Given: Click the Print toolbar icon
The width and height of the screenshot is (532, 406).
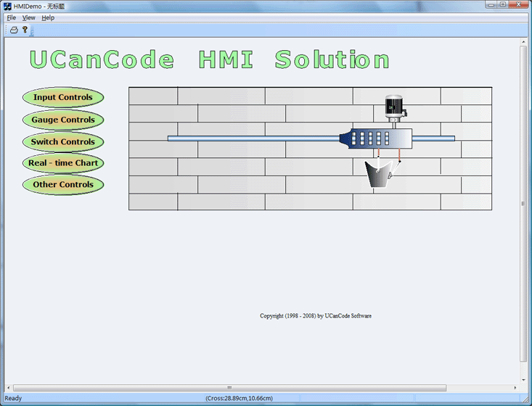Looking at the screenshot, I should [x=14, y=30].
